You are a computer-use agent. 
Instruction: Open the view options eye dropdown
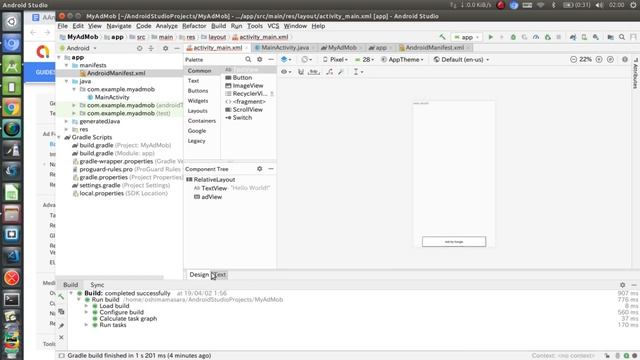click(x=286, y=72)
